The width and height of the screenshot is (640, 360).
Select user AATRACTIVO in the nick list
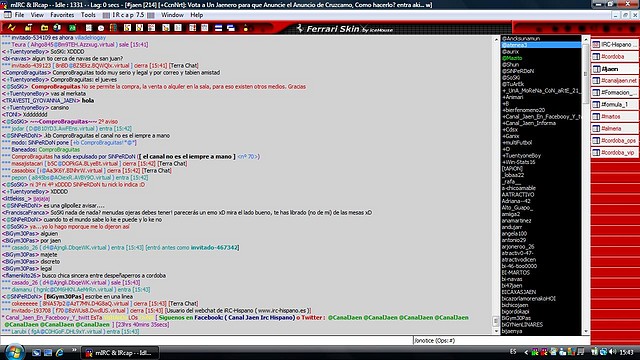518,195
